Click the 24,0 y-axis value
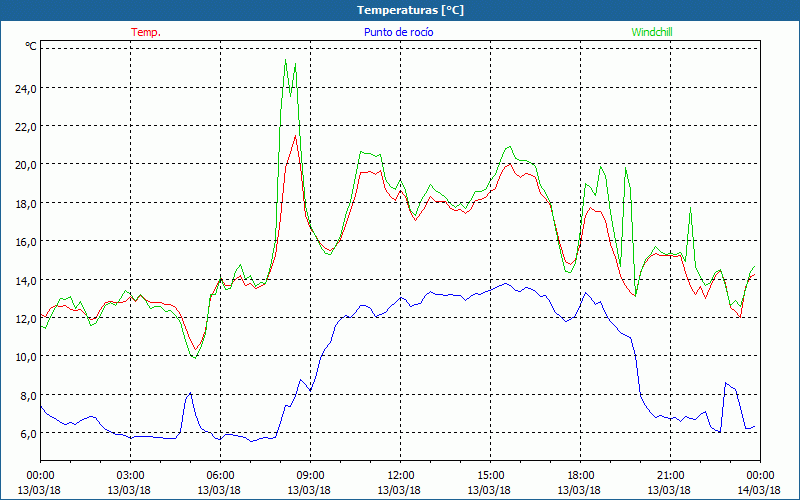The height and width of the screenshot is (500, 800). (x=26, y=88)
